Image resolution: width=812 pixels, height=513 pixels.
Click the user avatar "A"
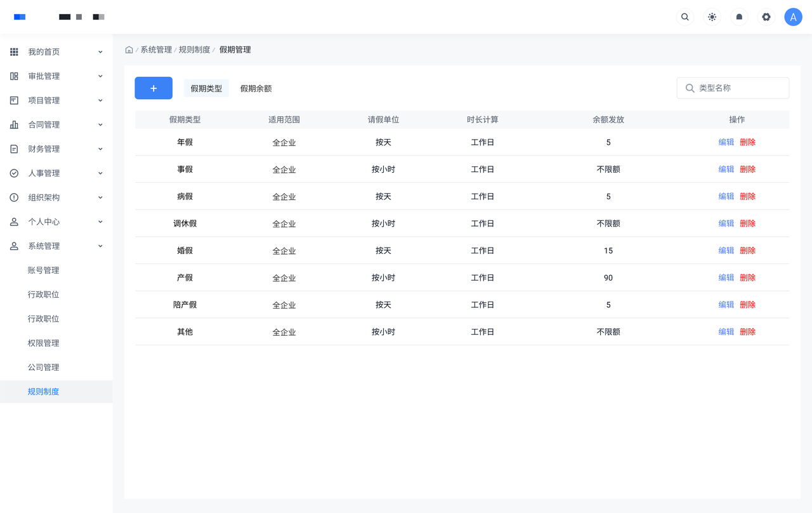(793, 17)
